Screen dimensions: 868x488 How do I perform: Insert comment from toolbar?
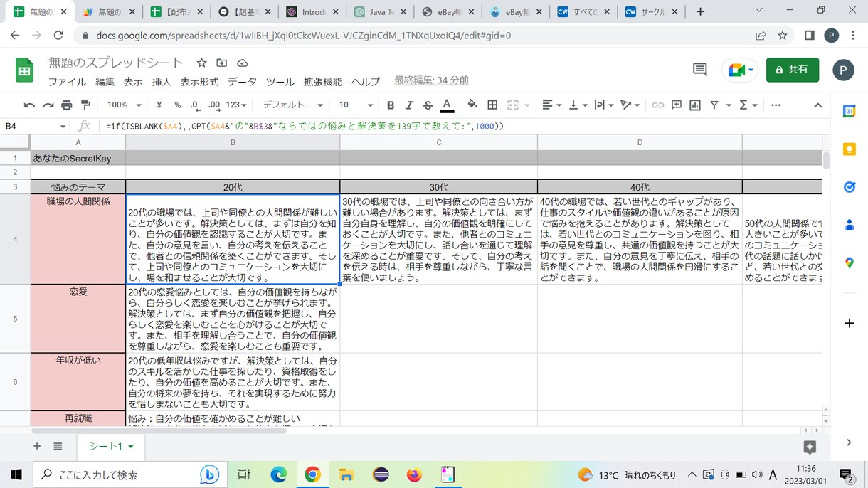pos(677,105)
